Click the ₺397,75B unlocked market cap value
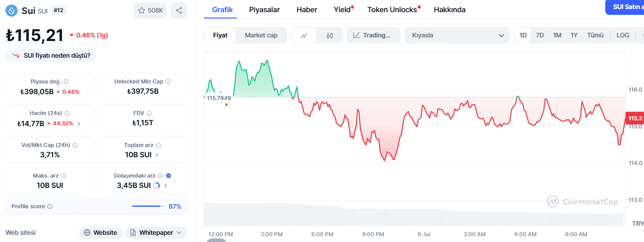 click(143, 91)
